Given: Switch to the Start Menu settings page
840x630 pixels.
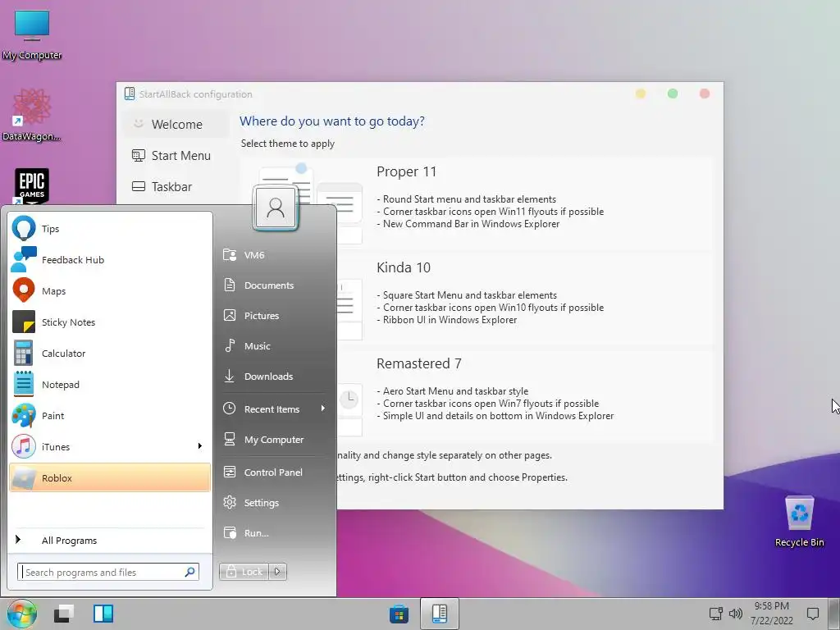Looking at the screenshot, I should 176,155.
